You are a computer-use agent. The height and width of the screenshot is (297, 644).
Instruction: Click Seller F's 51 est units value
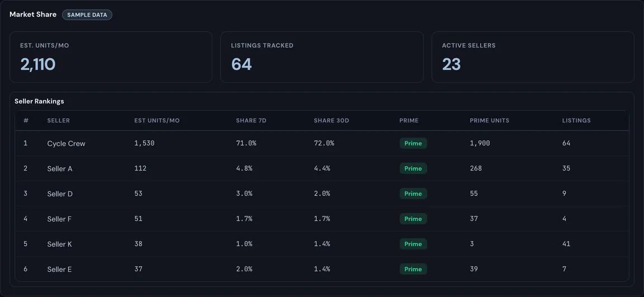coord(139,219)
